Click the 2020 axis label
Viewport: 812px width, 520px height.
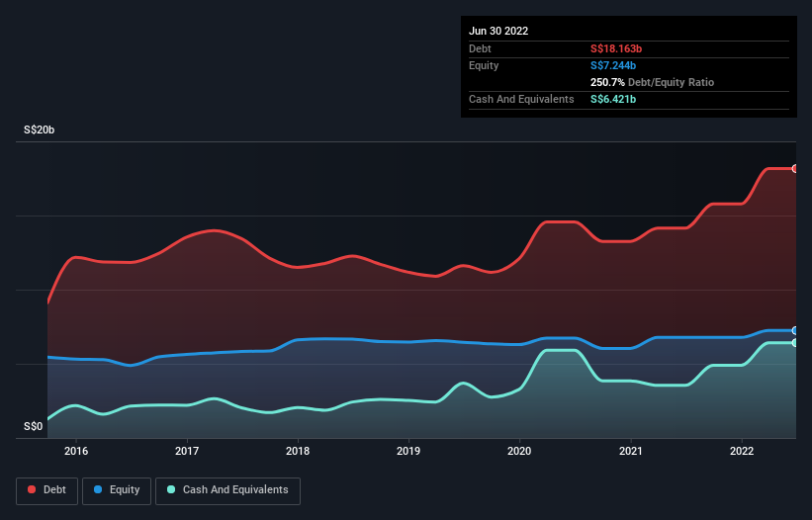point(519,451)
